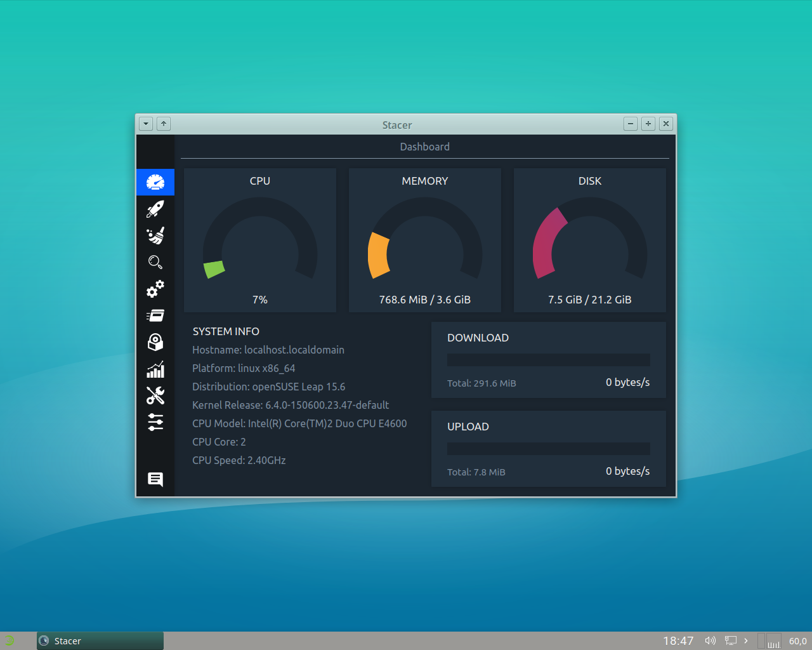
Task: Click the volume icon in system tray
Action: coord(710,640)
